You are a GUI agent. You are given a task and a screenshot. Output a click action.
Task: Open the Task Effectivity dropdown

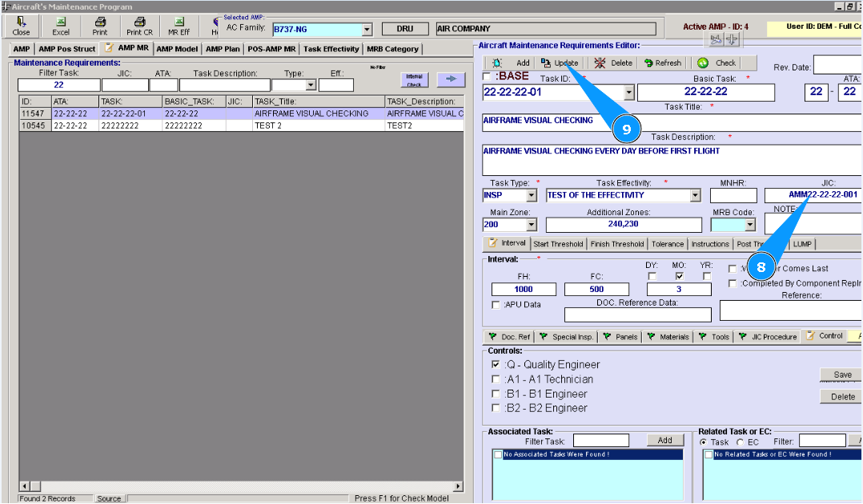696,195
